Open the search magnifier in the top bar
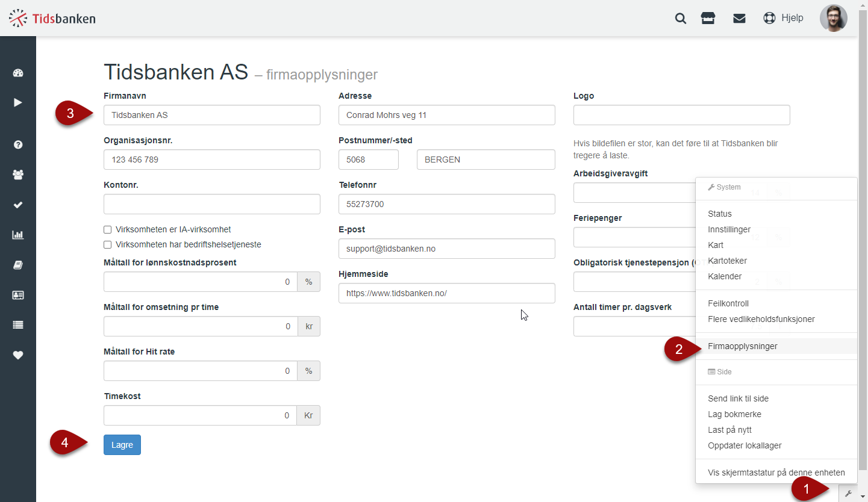 681,18
